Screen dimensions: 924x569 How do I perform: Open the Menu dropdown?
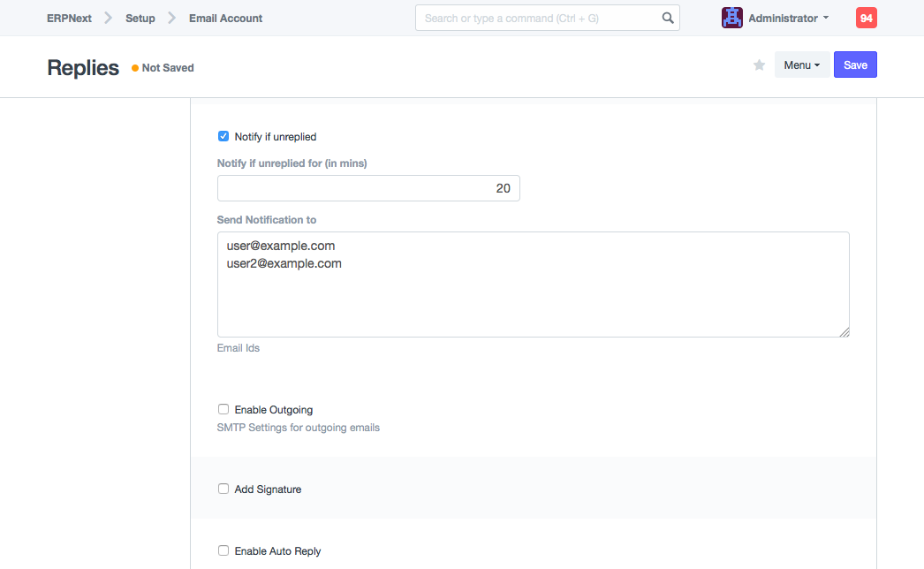(801, 65)
